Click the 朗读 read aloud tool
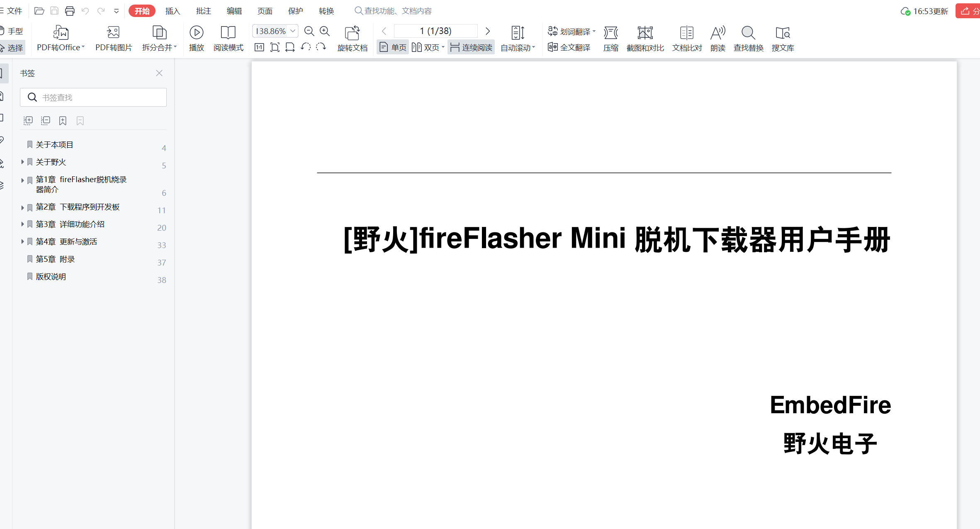The width and height of the screenshot is (980, 529). (x=717, y=38)
